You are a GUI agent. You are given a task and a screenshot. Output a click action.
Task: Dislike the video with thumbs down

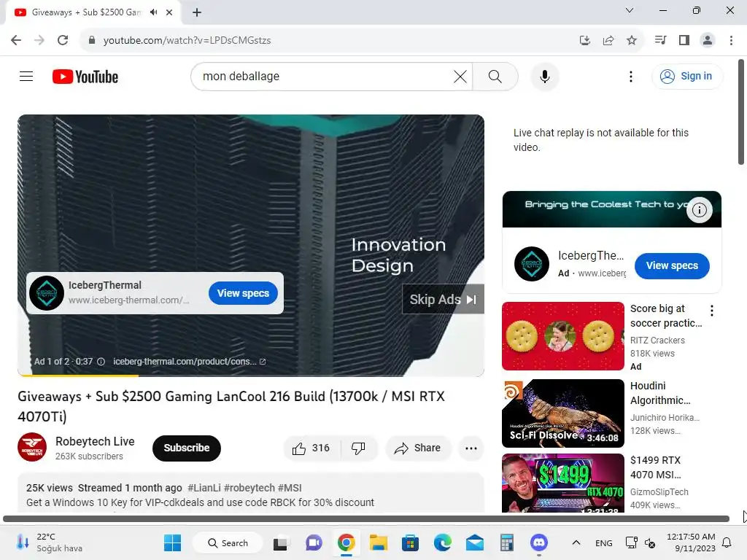click(x=359, y=448)
